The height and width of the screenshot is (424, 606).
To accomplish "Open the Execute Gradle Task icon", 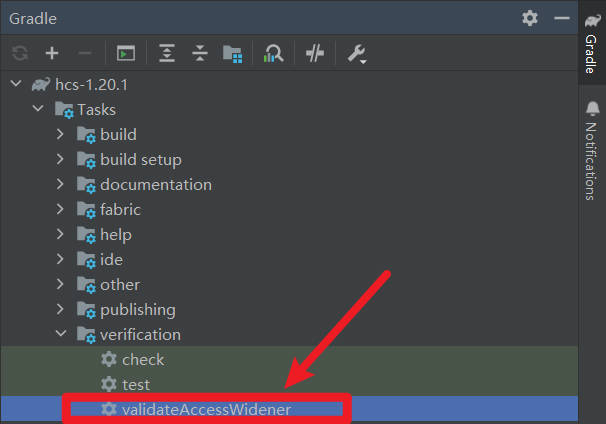I will click(126, 53).
